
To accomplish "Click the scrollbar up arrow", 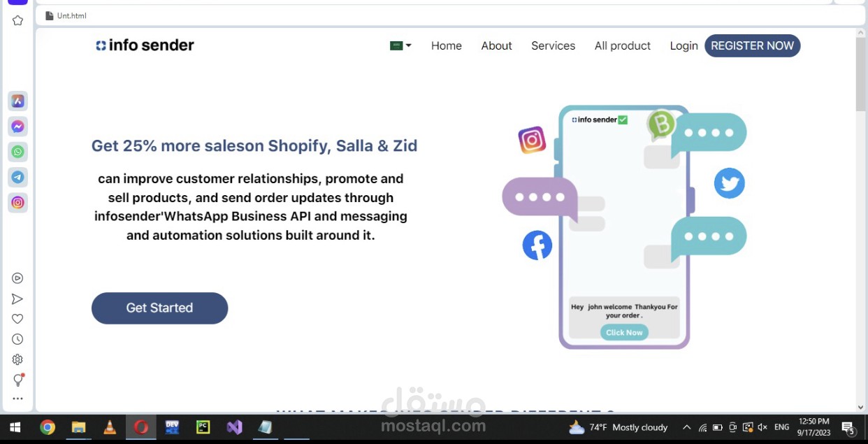I will coord(860,32).
